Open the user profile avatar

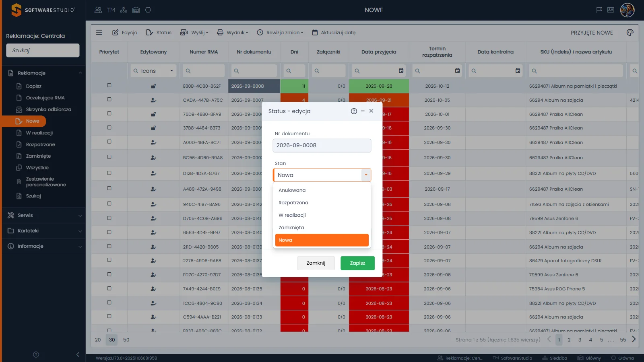click(x=627, y=10)
